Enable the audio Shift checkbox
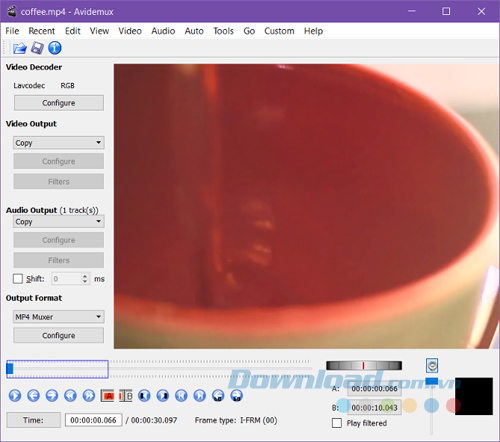Viewport: 500px width, 442px height. point(18,279)
